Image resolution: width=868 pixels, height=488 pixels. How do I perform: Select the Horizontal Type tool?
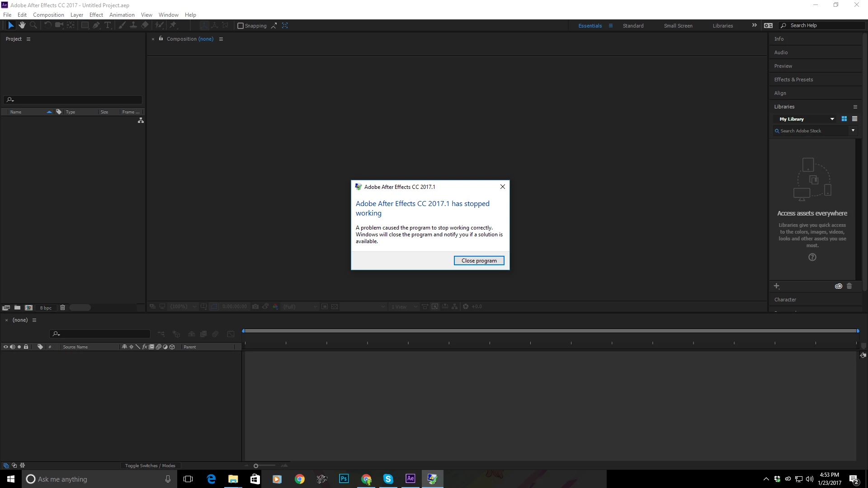108,25
